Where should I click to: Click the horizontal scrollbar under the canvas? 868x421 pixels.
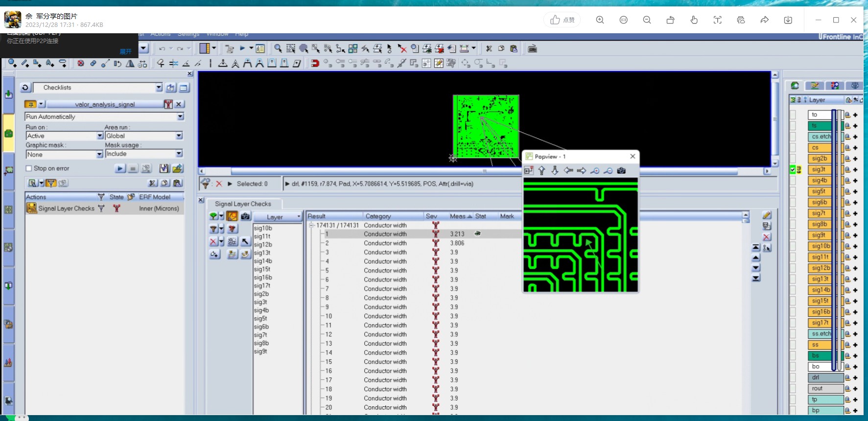click(485, 171)
